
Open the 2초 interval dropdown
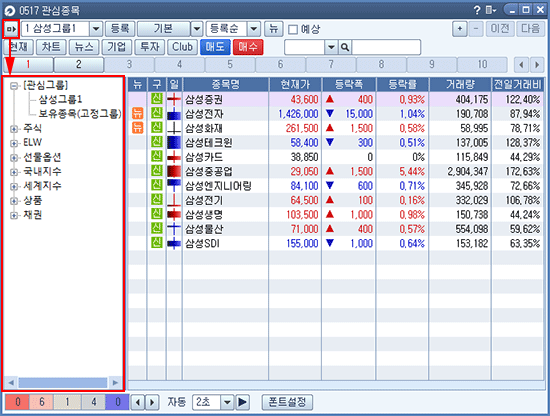click(x=227, y=402)
